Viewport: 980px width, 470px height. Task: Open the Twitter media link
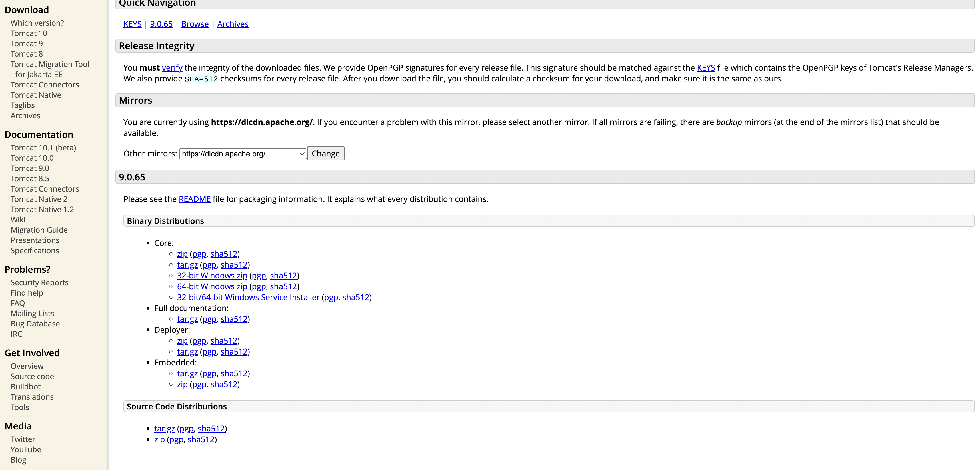click(x=23, y=439)
